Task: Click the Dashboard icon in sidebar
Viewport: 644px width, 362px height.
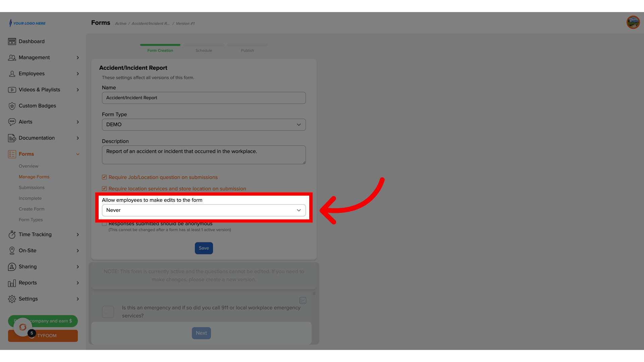Action: [12, 41]
